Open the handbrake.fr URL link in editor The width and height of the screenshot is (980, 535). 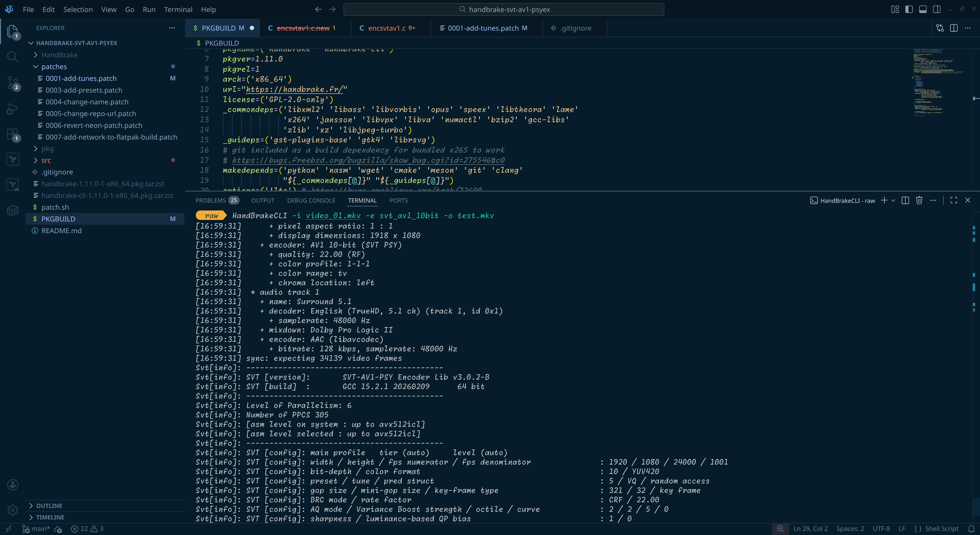295,89
